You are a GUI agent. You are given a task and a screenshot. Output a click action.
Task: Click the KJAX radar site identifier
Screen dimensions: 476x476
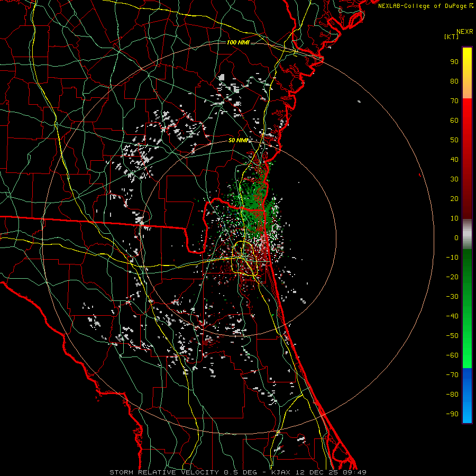(x=280, y=472)
